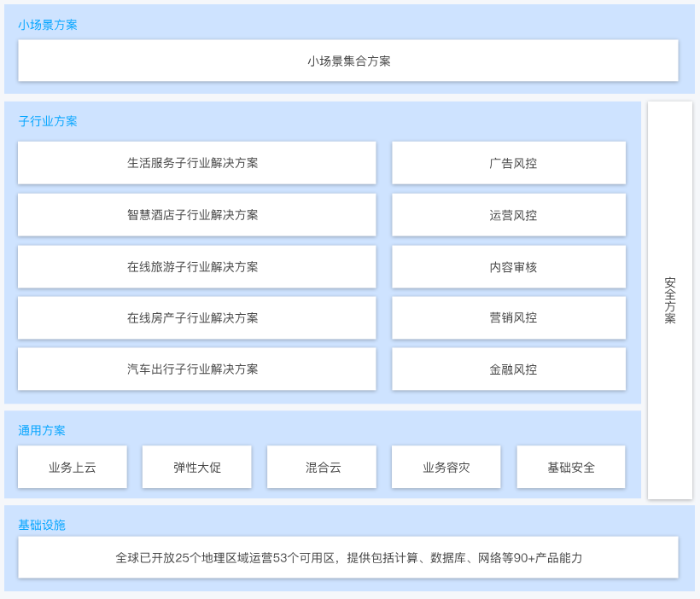Open 汽车出行子行业解决方案

click(x=196, y=369)
